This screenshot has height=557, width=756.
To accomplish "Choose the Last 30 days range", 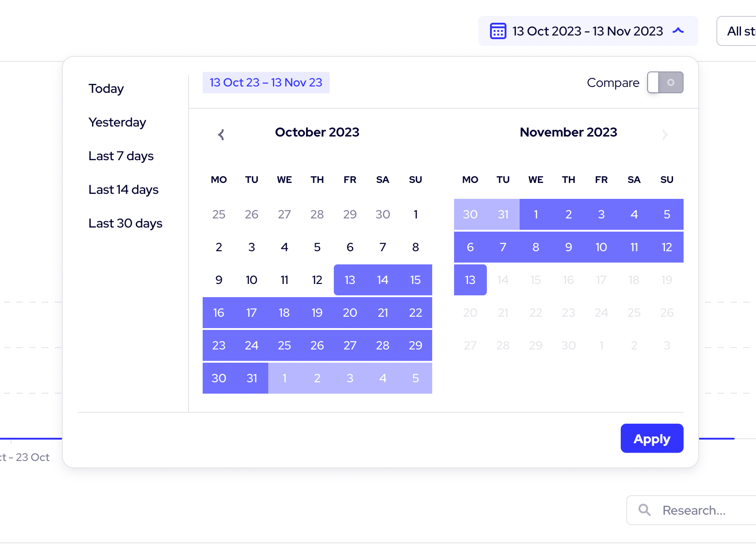I will pos(125,223).
